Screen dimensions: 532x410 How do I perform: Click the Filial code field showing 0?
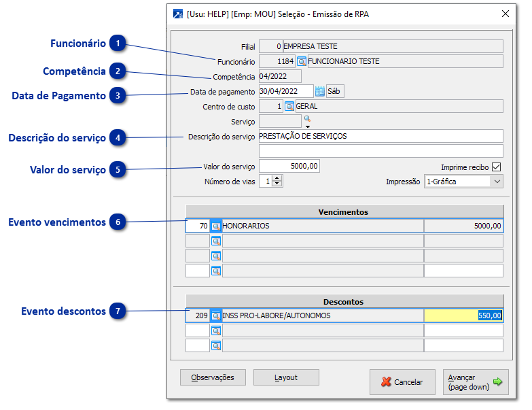point(271,46)
